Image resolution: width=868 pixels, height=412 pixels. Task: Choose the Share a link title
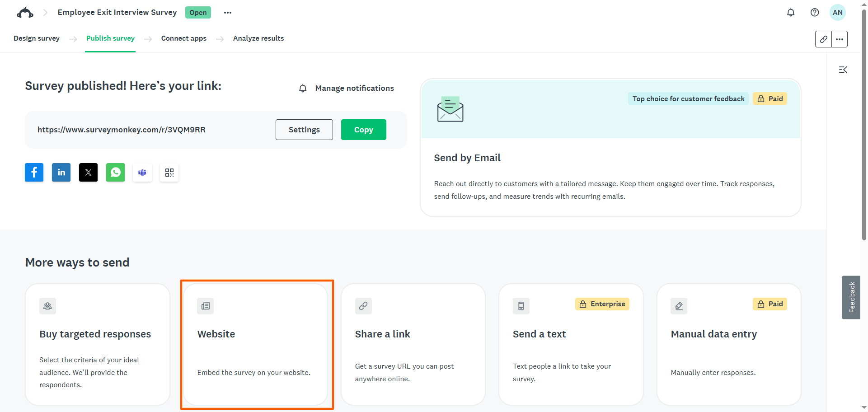[383, 334]
